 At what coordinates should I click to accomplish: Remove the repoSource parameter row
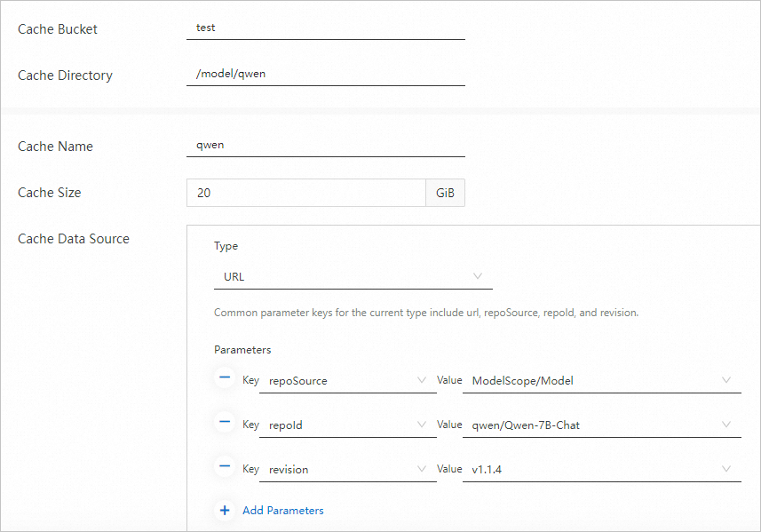225,377
